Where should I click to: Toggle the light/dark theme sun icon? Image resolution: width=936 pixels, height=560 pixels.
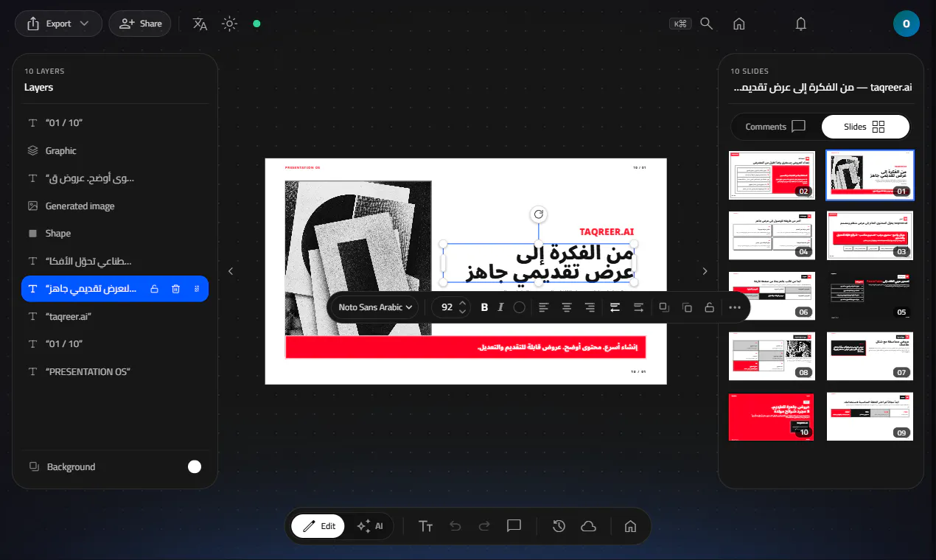pos(230,24)
